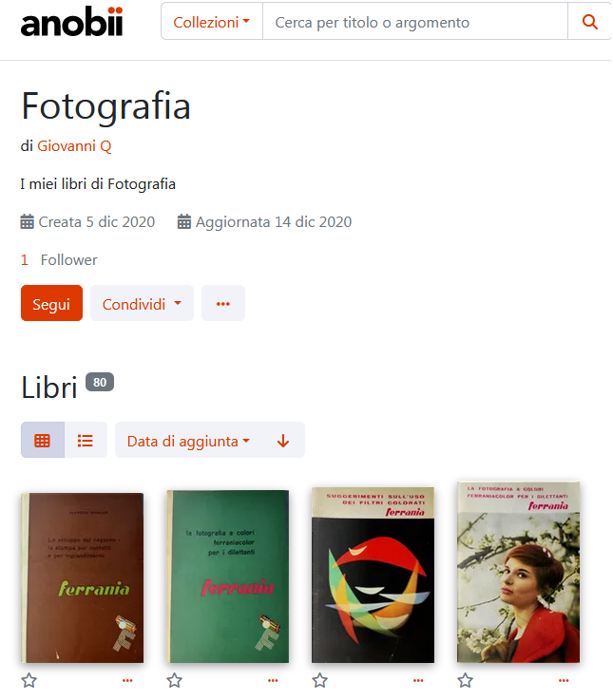Image resolution: width=613 pixels, height=700 pixels.
Task: Star the brown Ferrania book
Action: (29, 682)
